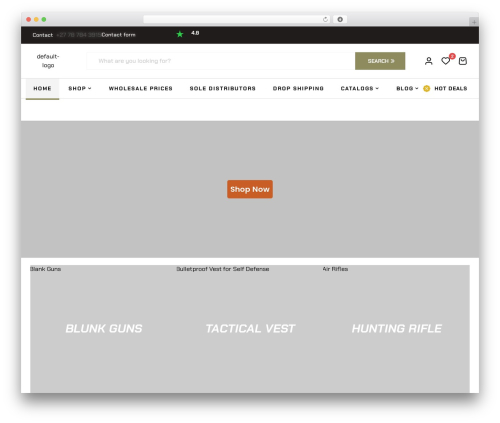Click the Search button
Screen dimensions: 500x423
click(x=380, y=61)
